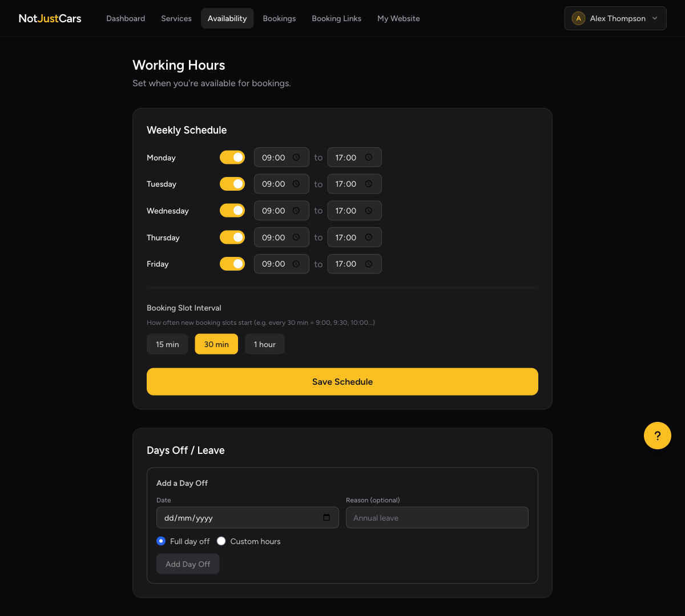Open Wednesday's end time clock picker
The image size is (685, 616).
[x=369, y=210]
